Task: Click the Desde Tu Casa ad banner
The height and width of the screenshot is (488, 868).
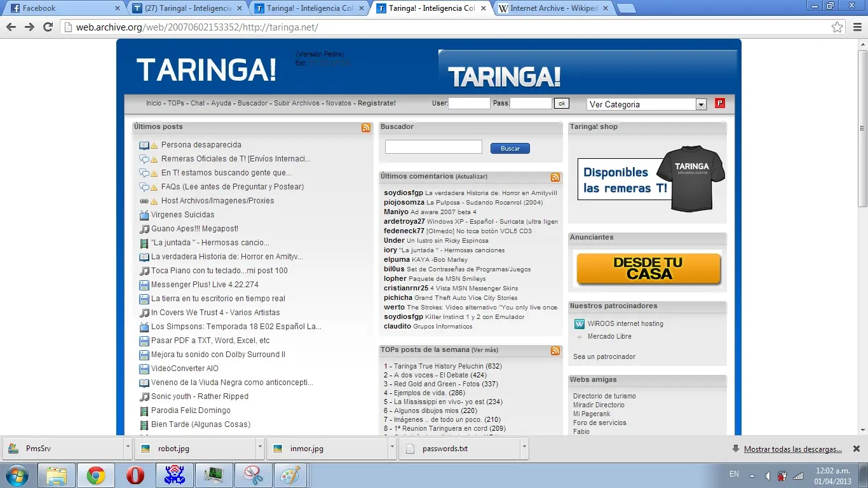Action: pos(649,269)
